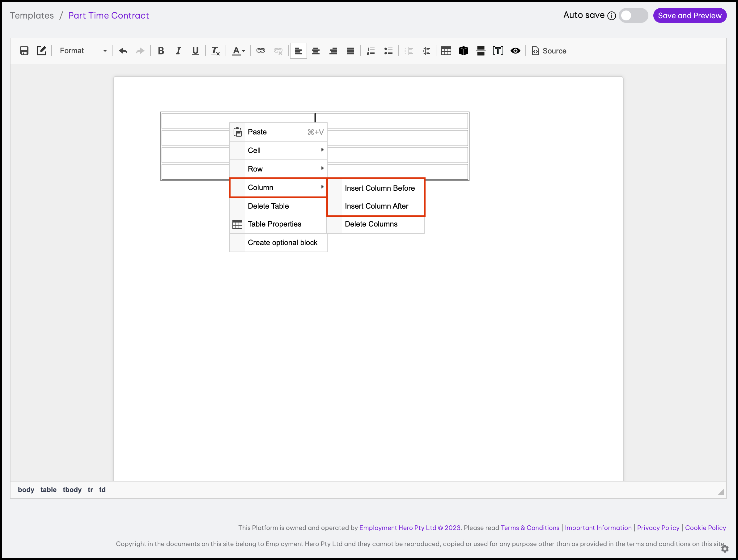Open the Format dropdown
Screen dimensions: 738x560
click(x=83, y=51)
